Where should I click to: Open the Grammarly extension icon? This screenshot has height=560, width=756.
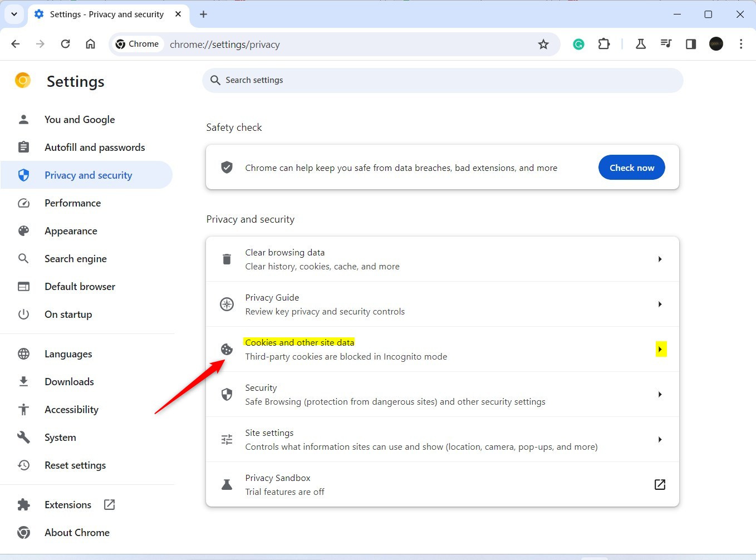tap(578, 44)
